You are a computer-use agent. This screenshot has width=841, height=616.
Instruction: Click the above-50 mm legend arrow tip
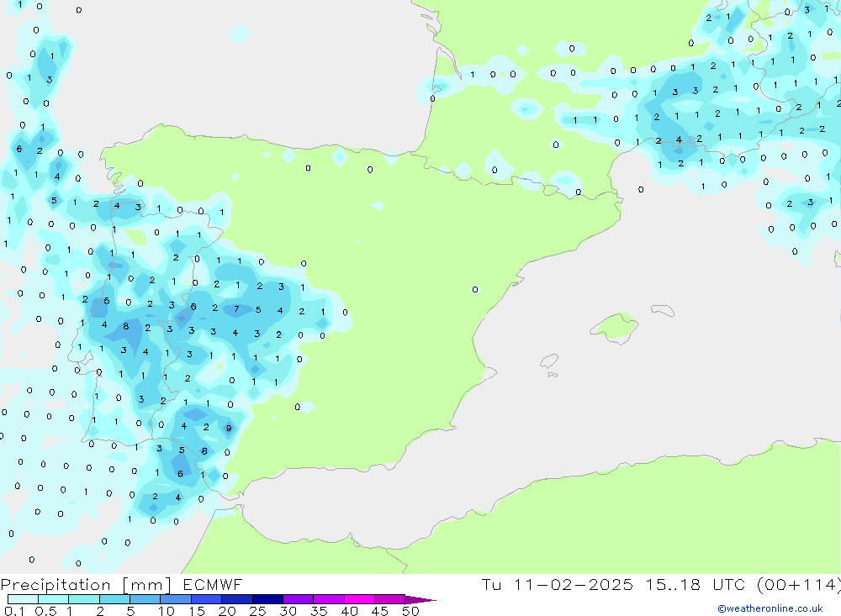[421, 600]
